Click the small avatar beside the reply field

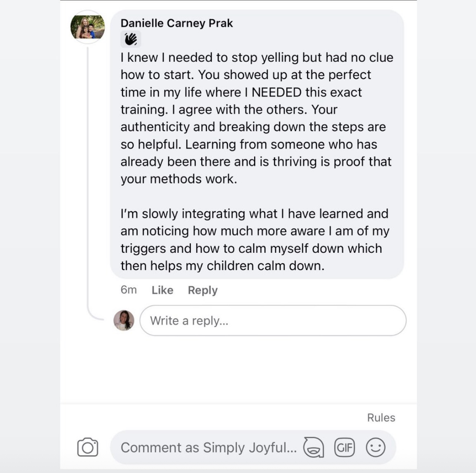point(124,320)
